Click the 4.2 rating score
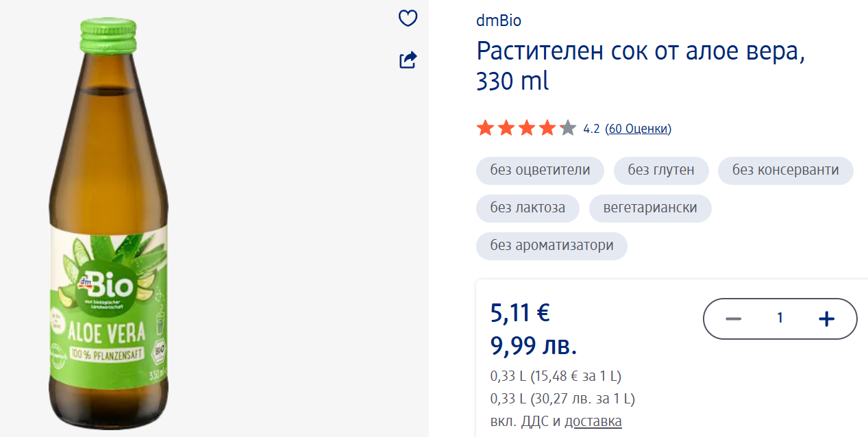This screenshot has height=437, width=868. 591,129
